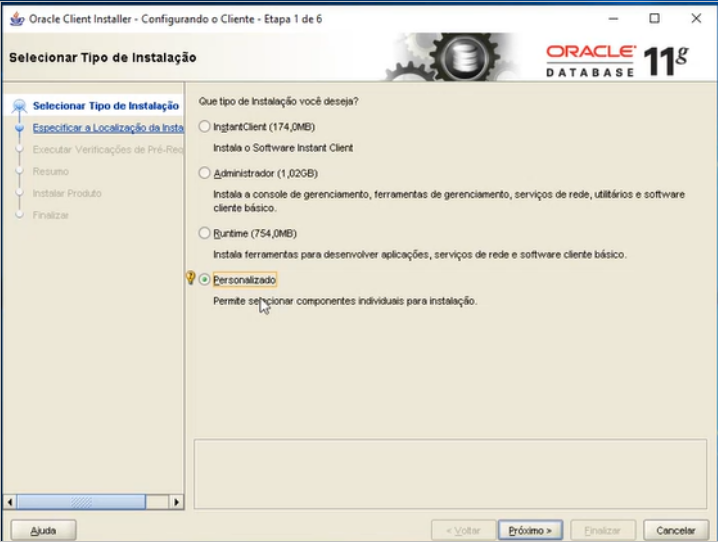Click the text 'Instala o Software Instant Client'
The width and height of the screenshot is (718, 543).
[x=283, y=148]
